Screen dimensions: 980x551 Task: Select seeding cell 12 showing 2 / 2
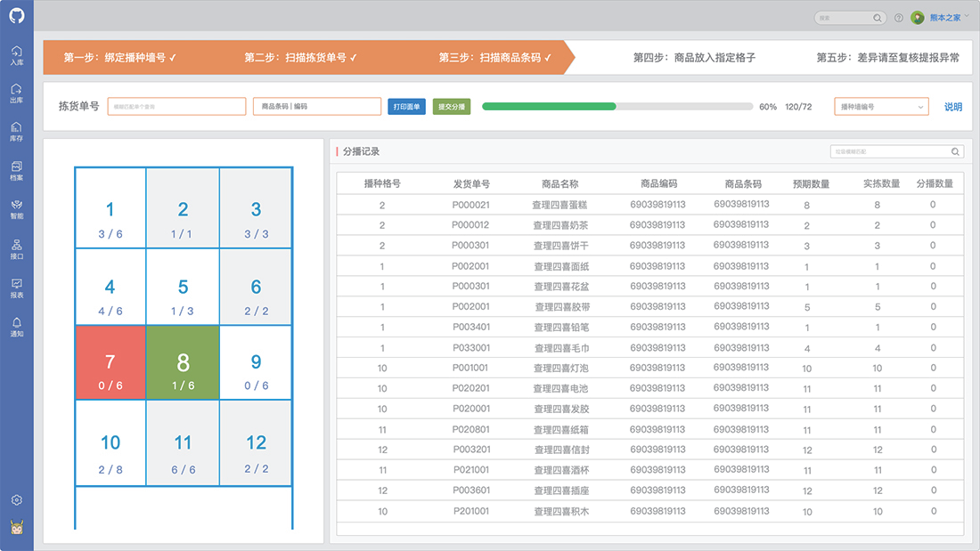256,443
